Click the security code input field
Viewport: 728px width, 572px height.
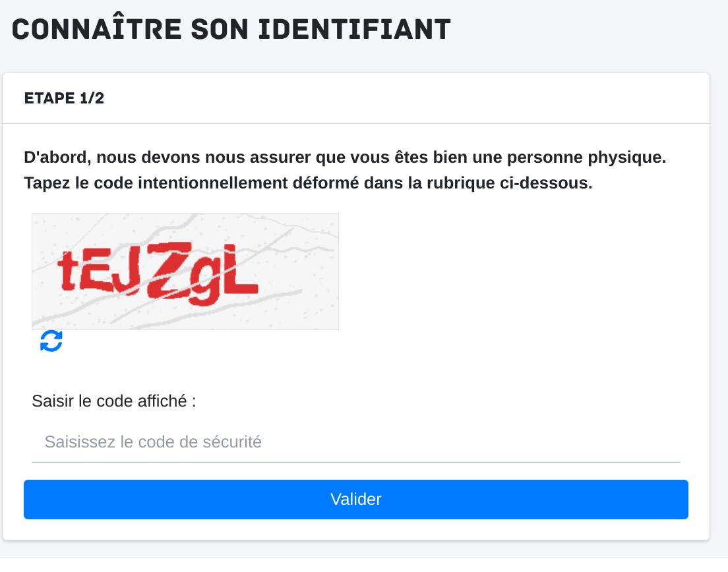pos(355,442)
